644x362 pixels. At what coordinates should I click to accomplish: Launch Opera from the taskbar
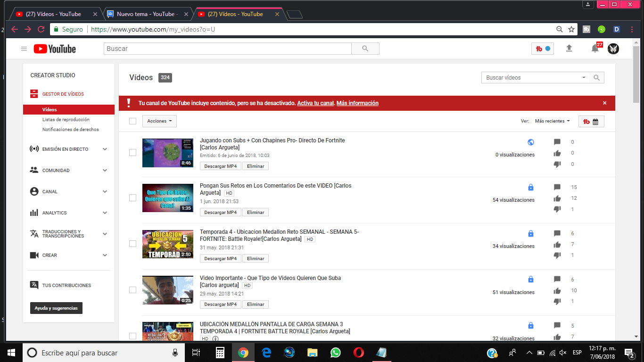(359, 353)
